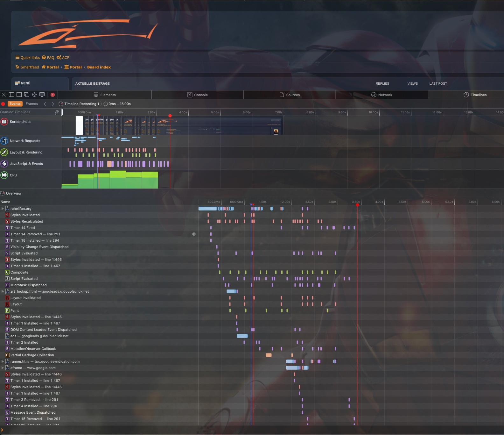Image resolution: width=504 pixels, height=435 pixels.
Task: Toggle the red record button
Action: (3, 104)
